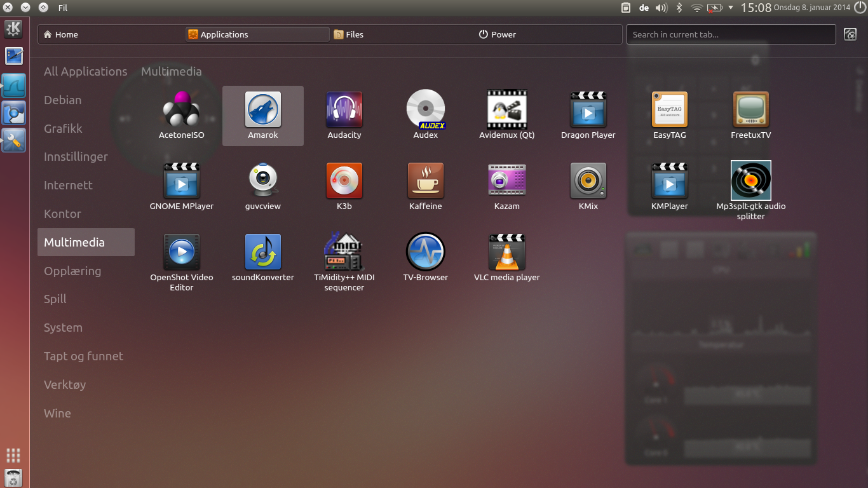This screenshot has height=488, width=868.
Task: Expand hidden tray icons arrow
Action: click(x=731, y=8)
